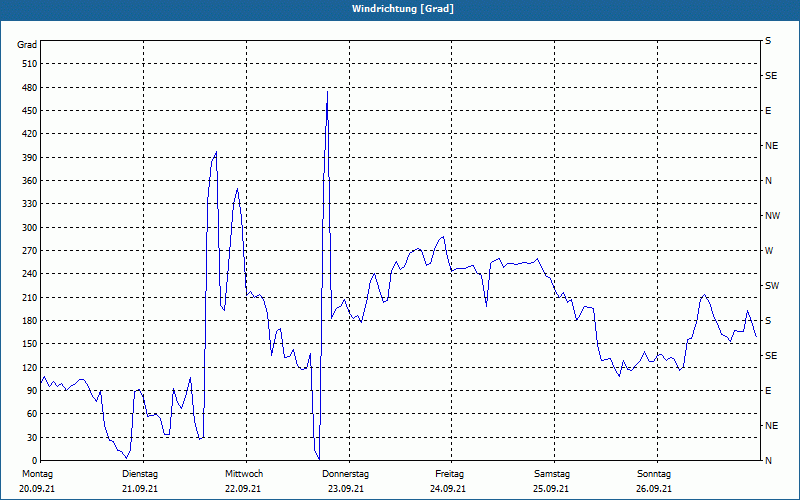Click the 210 value on left axis
The image size is (800, 500).
30,297
